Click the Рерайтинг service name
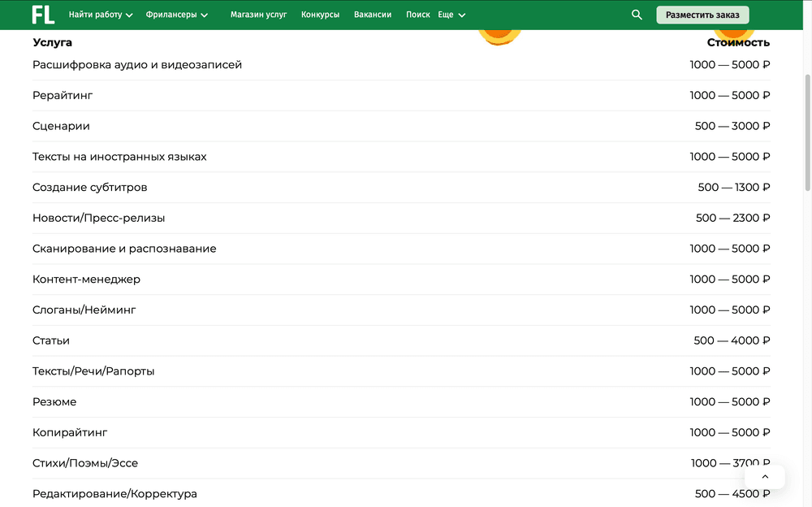 tap(63, 95)
